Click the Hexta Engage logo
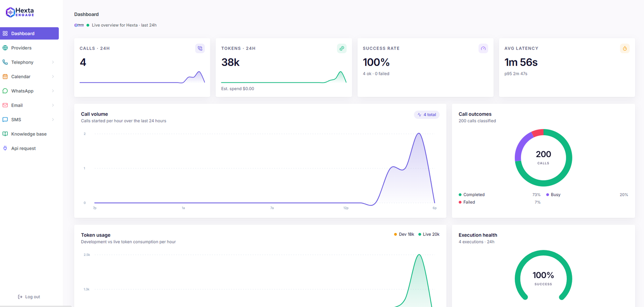 (20, 12)
